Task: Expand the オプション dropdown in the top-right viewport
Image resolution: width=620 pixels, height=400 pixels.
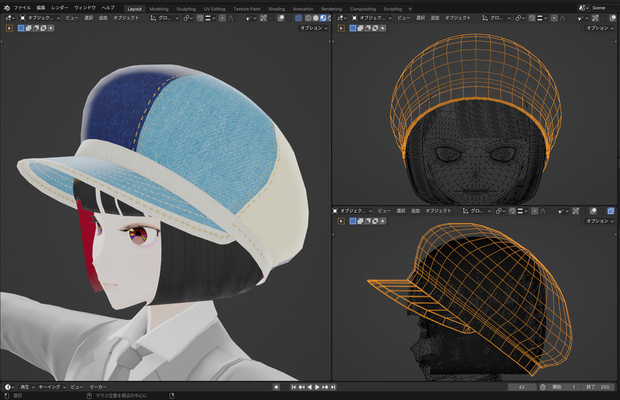Action: pyautogui.click(x=599, y=28)
